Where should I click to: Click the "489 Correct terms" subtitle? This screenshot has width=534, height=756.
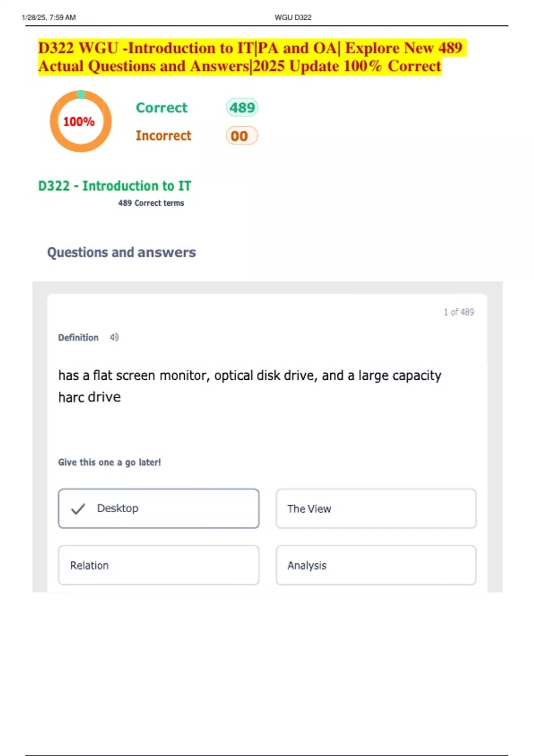pyautogui.click(x=151, y=203)
